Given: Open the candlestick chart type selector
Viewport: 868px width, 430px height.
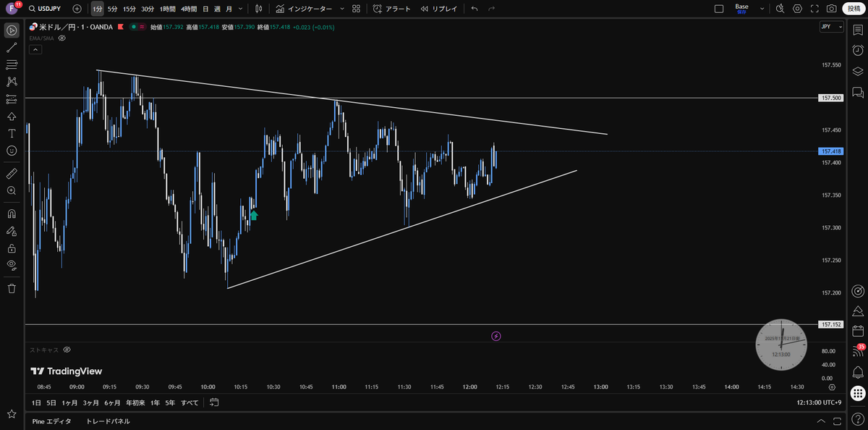Looking at the screenshot, I should pos(258,9).
